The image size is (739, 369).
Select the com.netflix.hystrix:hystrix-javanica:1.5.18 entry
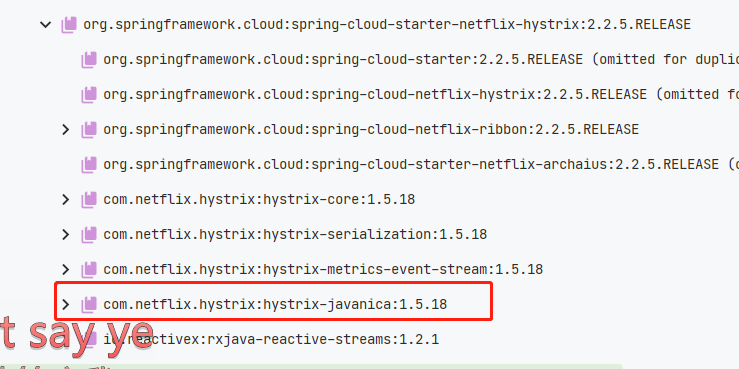[x=275, y=304]
